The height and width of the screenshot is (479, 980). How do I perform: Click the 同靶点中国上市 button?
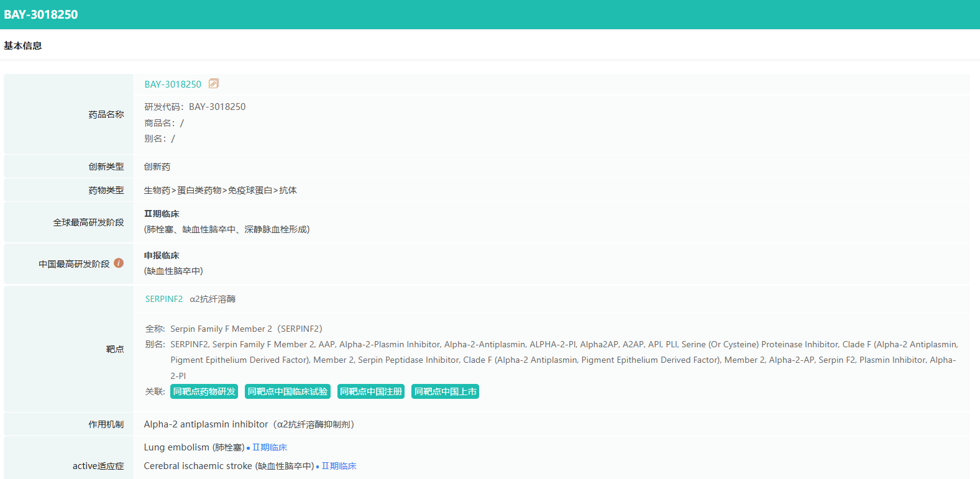(445, 391)
